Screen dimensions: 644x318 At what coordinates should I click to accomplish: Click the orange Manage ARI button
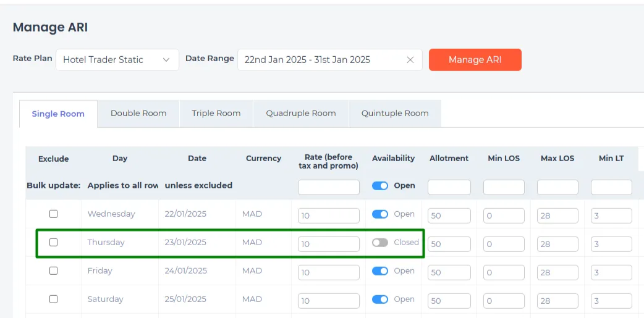(475, 60)
